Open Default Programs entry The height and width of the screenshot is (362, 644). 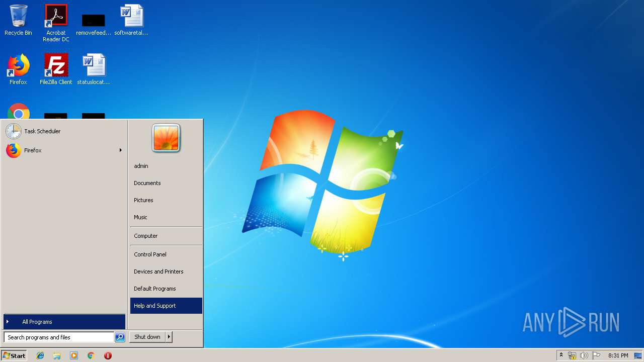point(166,289)
